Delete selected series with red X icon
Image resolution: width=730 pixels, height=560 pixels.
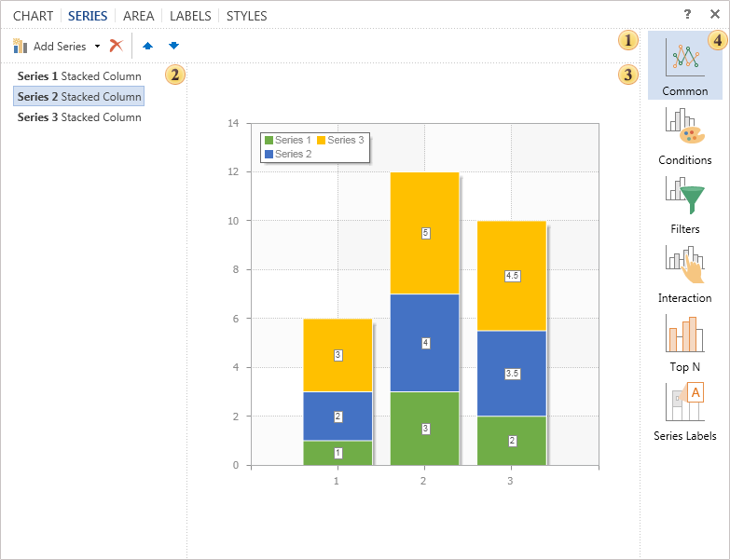click(x=117, y=46)
